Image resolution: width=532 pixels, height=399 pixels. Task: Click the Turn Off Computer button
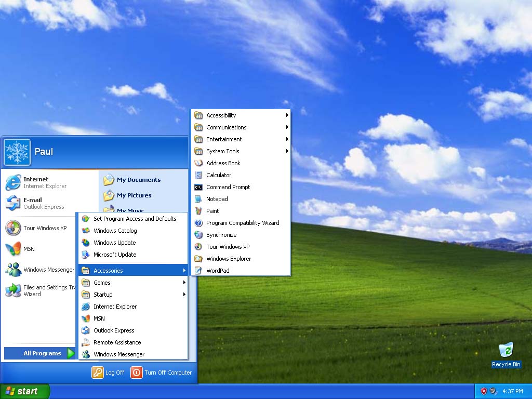[162, 373]
